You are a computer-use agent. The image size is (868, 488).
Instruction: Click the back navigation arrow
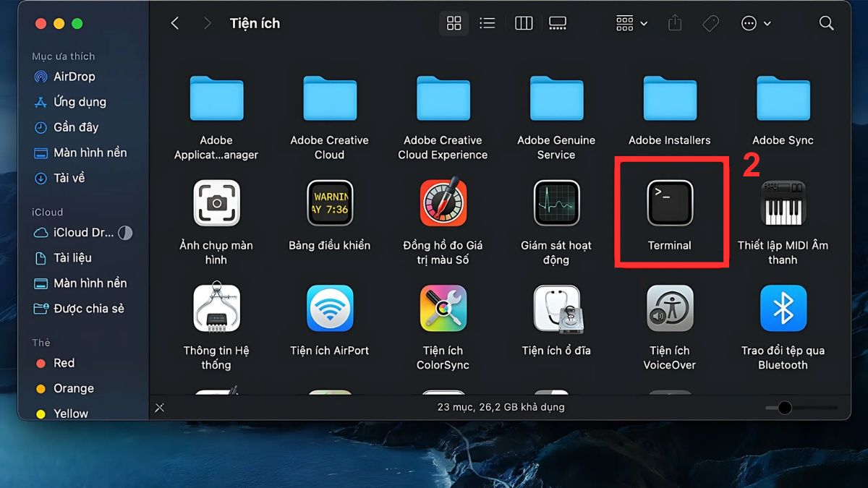pos(174,22)
